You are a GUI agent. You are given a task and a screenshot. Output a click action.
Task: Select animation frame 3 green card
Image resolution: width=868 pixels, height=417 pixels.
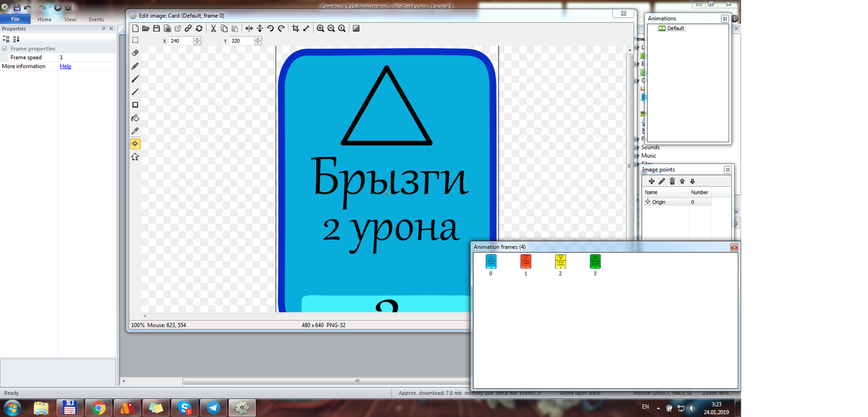(x=595, y=262)
